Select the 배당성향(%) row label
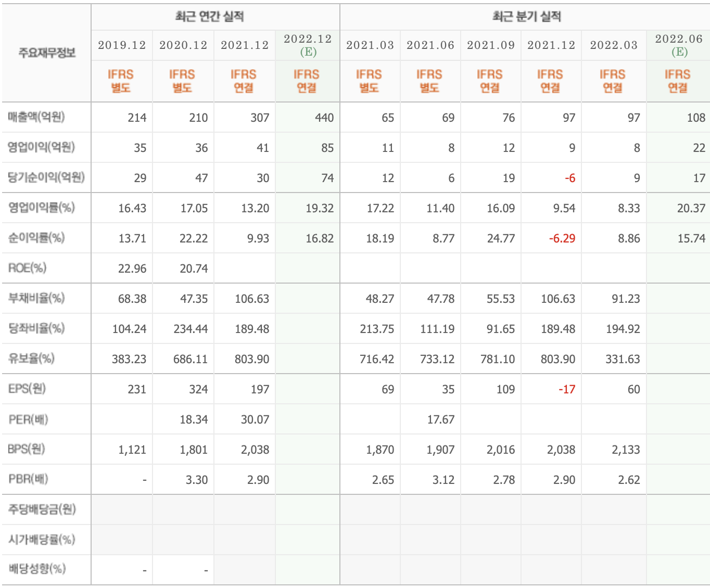 tap(37, 569)
